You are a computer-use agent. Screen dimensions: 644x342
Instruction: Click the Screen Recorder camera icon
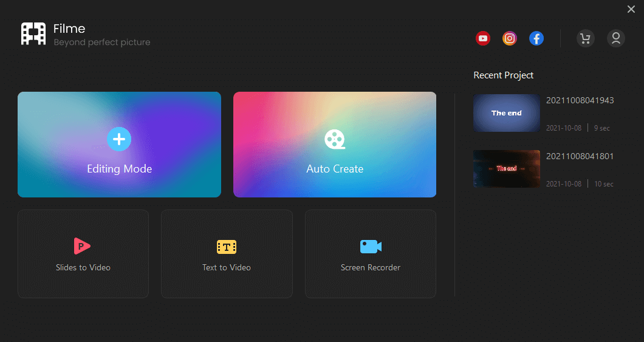371,247
